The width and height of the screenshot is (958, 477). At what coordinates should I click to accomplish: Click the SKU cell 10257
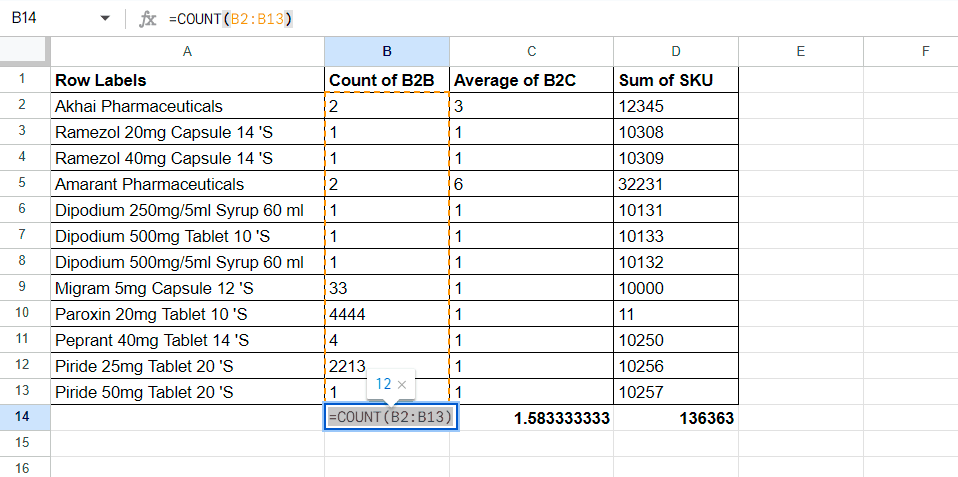(x=676, y=391)
